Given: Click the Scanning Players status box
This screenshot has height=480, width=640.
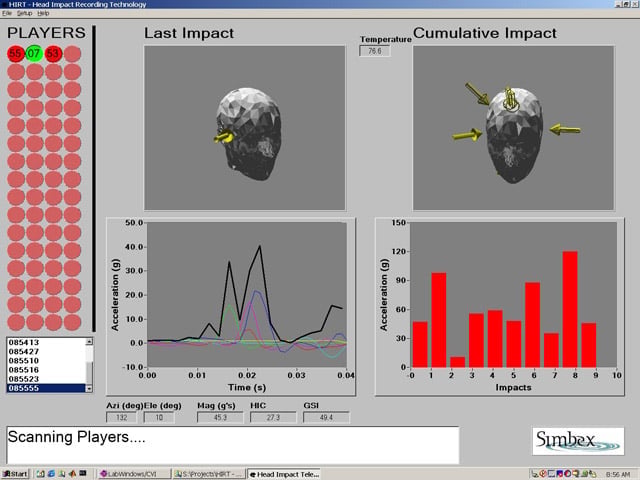Looking at the screenshot, I should click(233, 445).
